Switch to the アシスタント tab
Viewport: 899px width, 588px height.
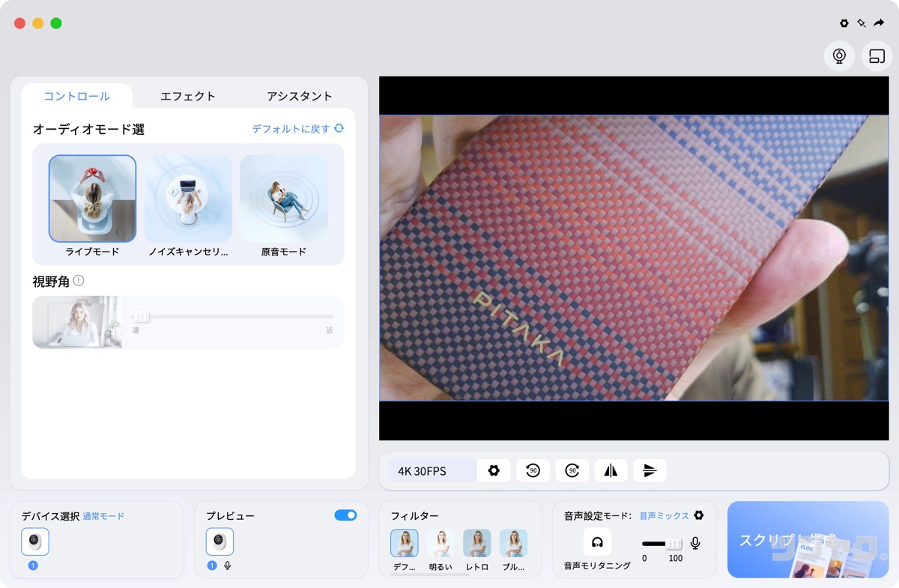click(300, 96)
